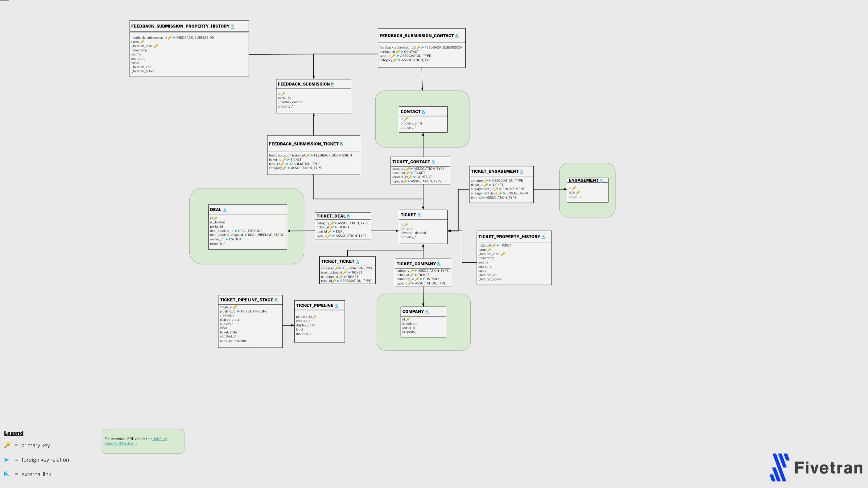
Task: Open the CONTACT table external link icon
Action: point(424,112)
